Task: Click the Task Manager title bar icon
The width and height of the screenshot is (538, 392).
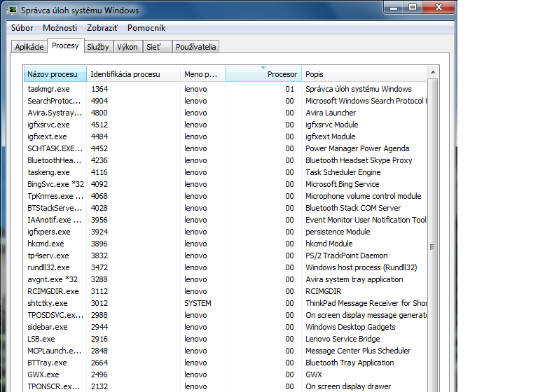Action: [x=12, y=10]
